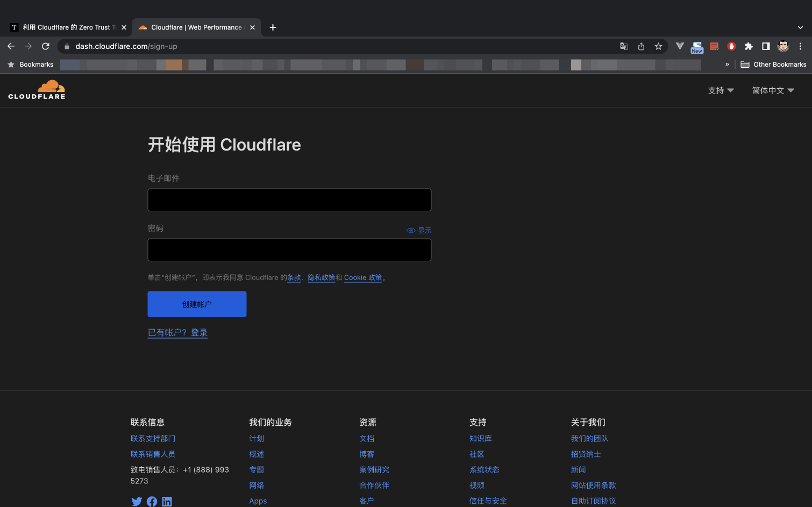The image size is (812, 507).
Task: Toggle password visibility with 显示
Action: 419,230
